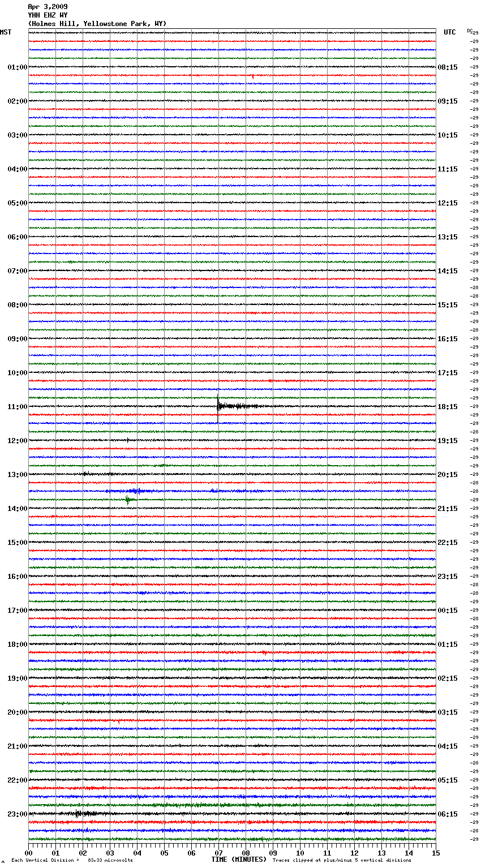Screen dimensions: 481x868
Task: Select the 05:00 MST time label
Action: click(x=18, y=203)
